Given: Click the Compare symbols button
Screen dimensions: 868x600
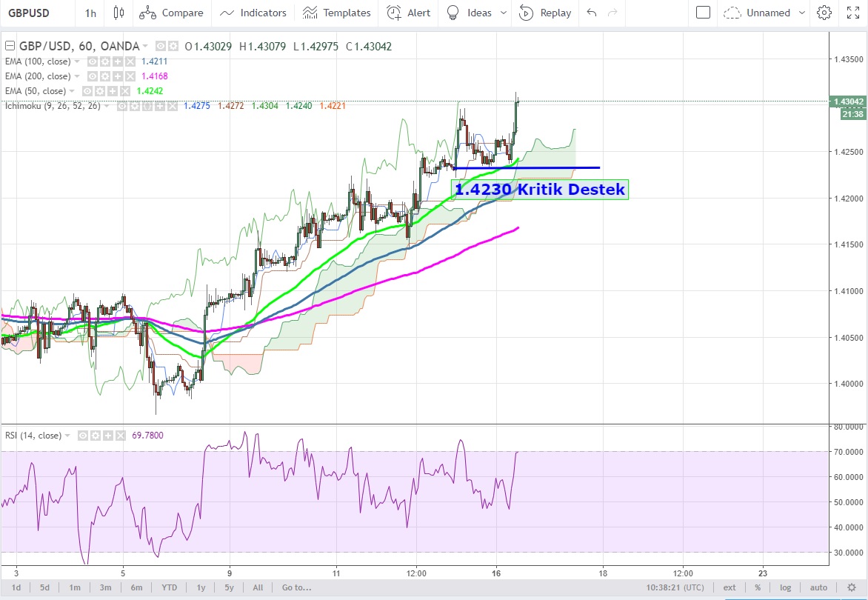Looking at the screenshot, I should [x=171, y=13].
